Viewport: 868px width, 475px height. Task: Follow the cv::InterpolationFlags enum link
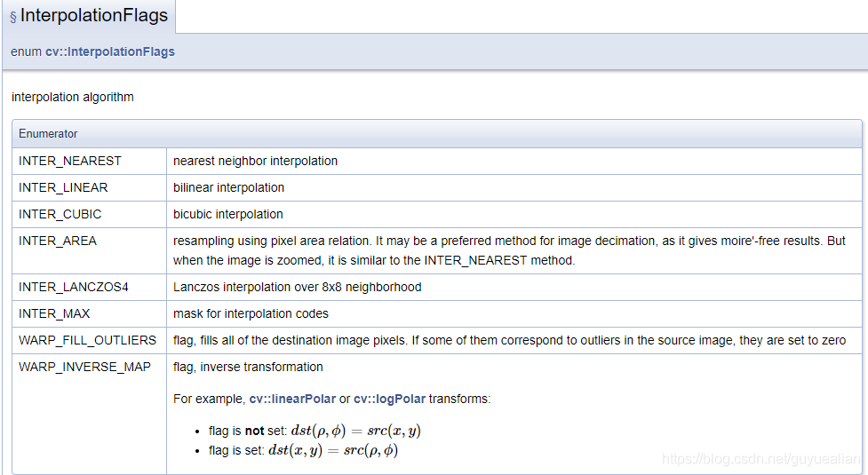coord(110,51)
